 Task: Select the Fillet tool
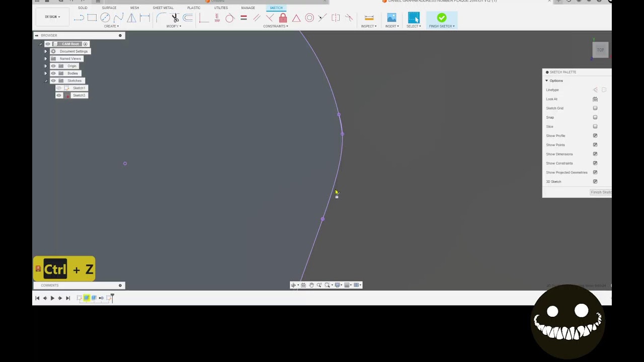161,18
